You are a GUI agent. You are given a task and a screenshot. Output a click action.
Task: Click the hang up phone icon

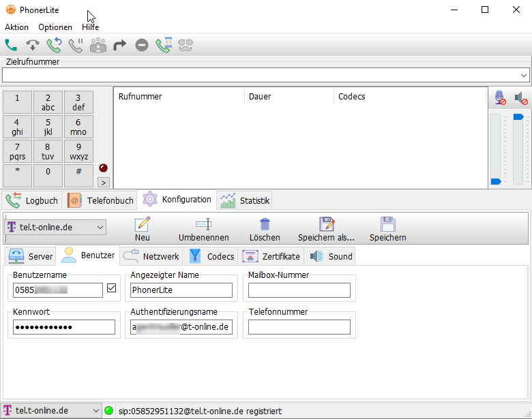32,46
